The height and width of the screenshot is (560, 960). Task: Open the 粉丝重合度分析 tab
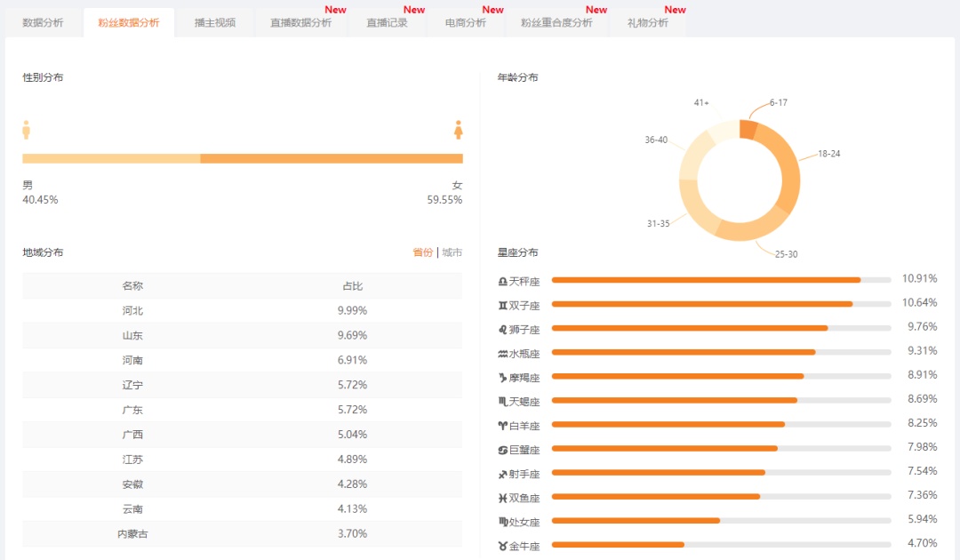(x=556, y=22)
